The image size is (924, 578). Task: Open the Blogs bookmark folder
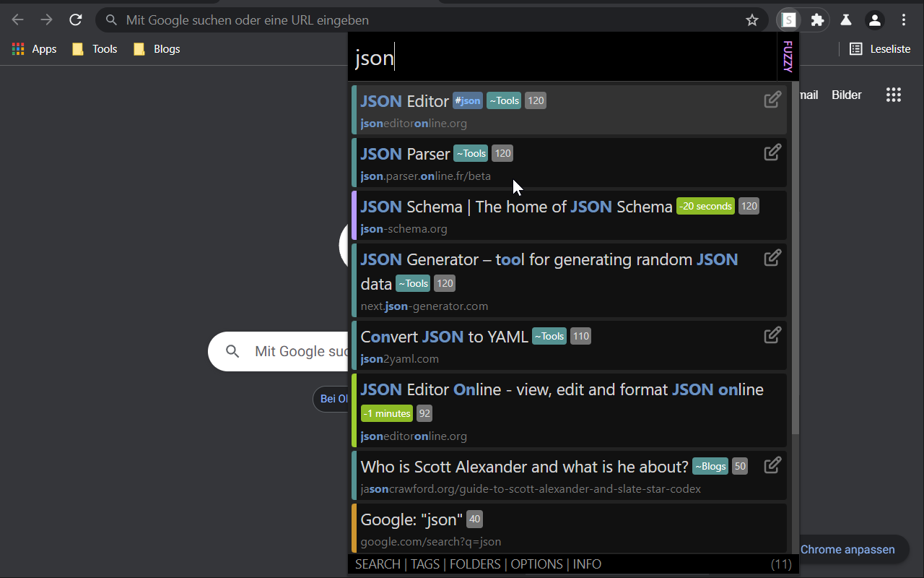tap(157, 49)
